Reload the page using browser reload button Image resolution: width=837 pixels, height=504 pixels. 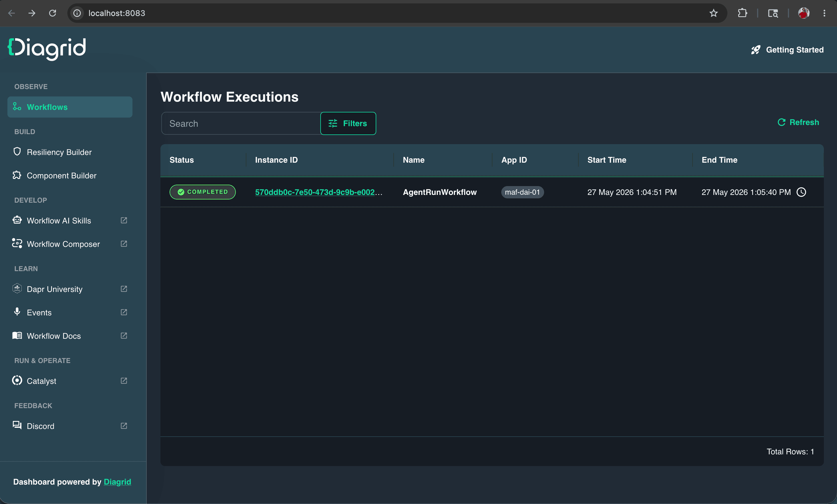(52, 13)
